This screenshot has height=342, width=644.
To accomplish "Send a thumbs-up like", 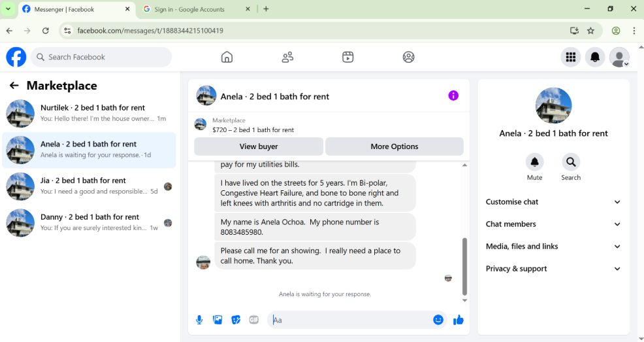I will point(459,320).
